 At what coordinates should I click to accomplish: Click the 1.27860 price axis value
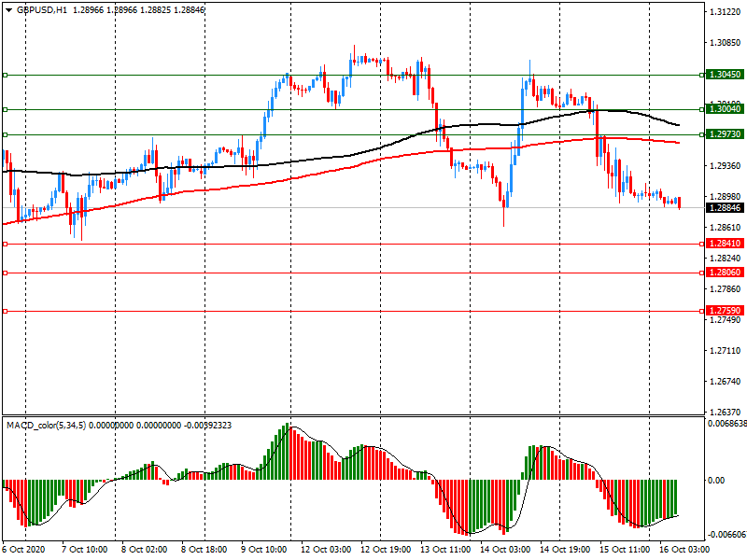(x=726, y=289)
